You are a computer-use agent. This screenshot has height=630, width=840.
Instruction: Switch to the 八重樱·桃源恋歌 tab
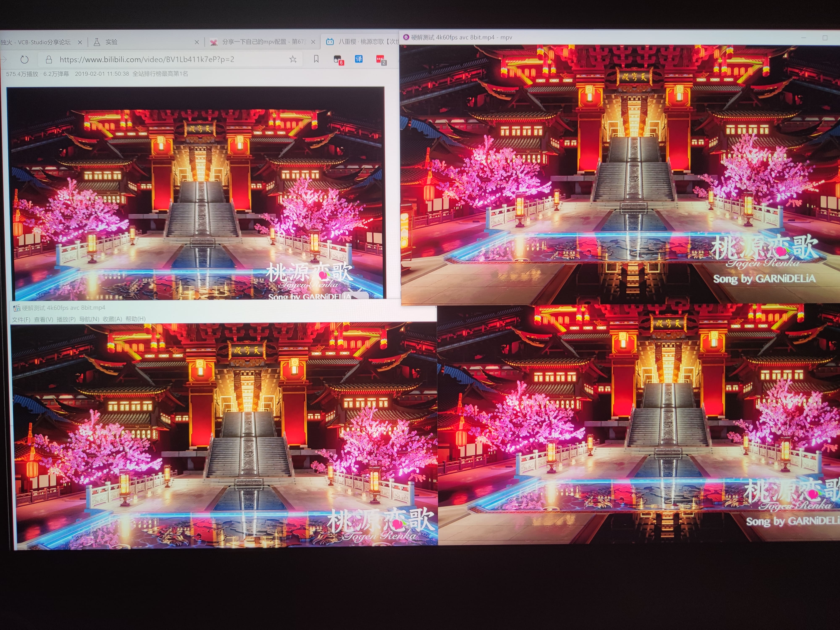click(x=361, y=41)
